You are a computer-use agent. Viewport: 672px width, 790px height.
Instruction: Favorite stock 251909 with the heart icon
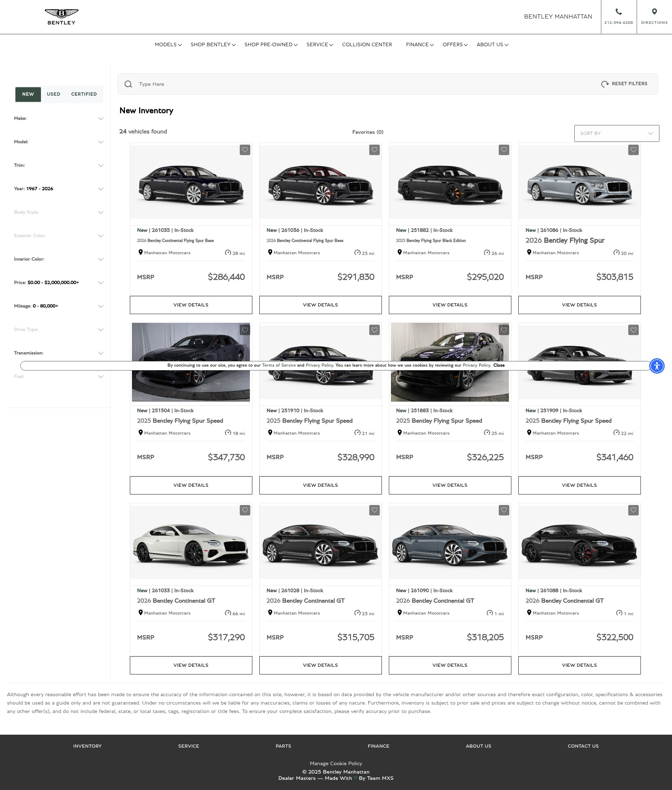(633, 330)
